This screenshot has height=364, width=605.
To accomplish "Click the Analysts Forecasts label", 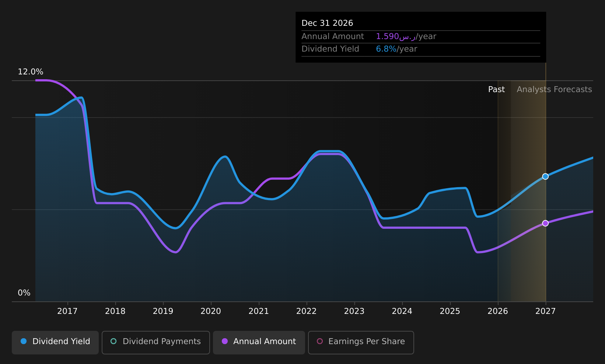I will (554, 90).
